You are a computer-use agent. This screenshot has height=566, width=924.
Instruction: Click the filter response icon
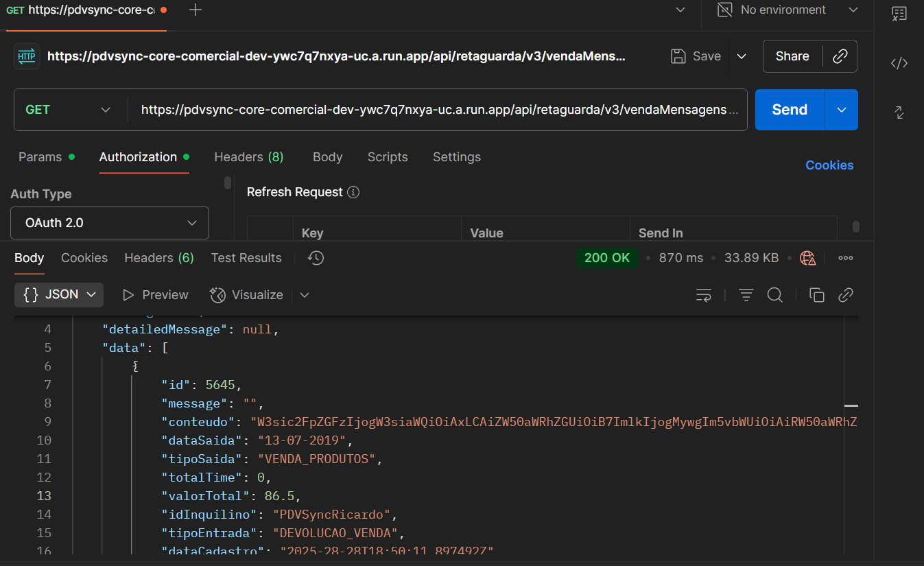pos(746,295)
